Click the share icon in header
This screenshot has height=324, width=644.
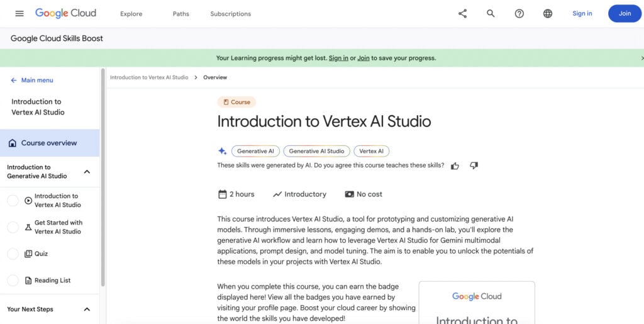462,14
